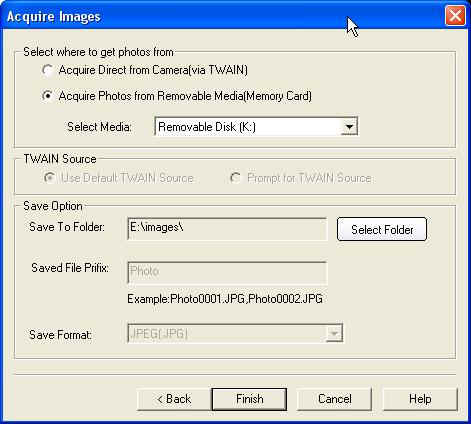Screen dimensions: 471x424
Task: Select Acquire Direct from Camera radio button
Action: click(x=48, y=70)
